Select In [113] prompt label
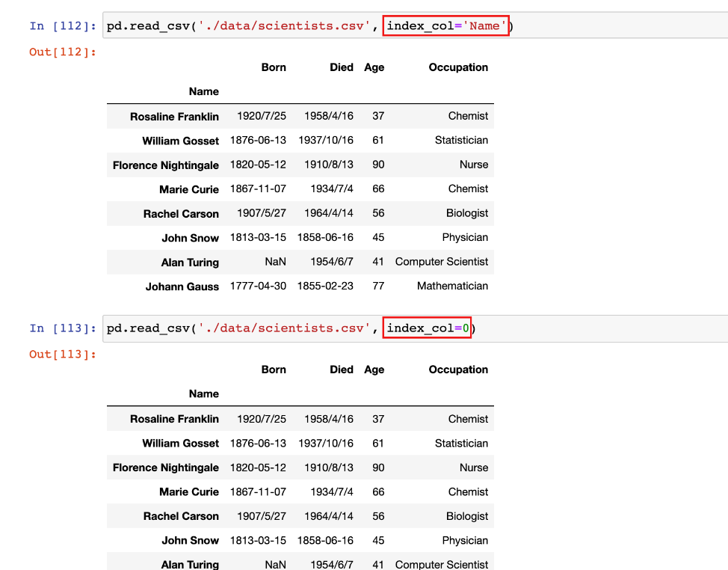Viewport: 728px width, 570px height. pos(63,328)
